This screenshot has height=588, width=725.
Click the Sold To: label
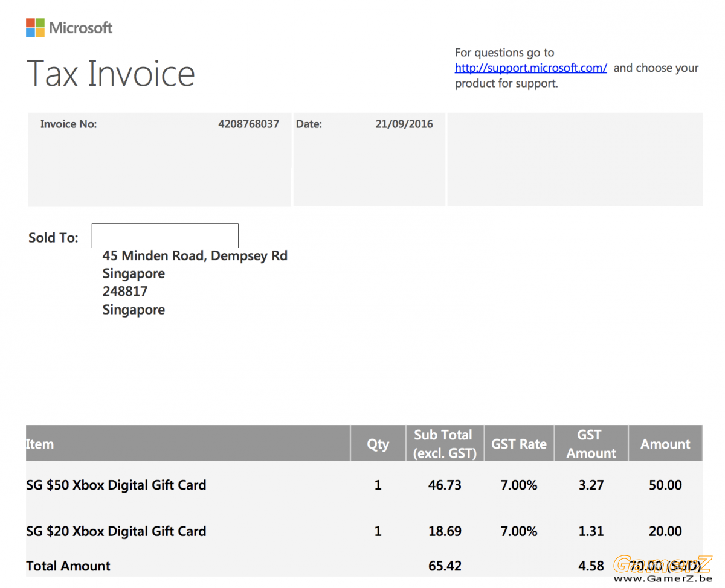53,238
